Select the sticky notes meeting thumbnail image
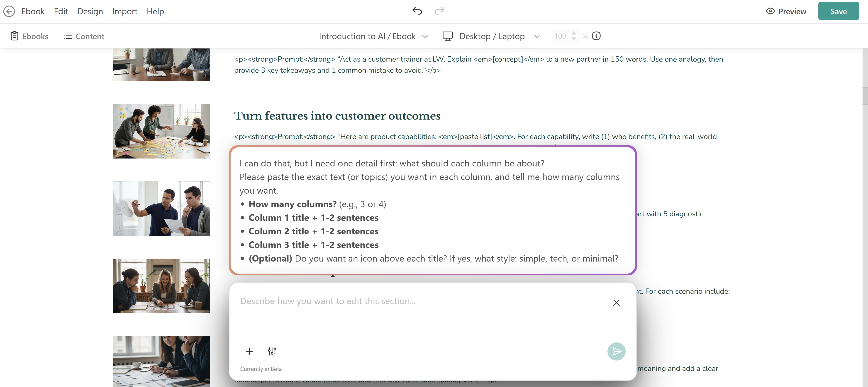Screen dimensions: 868x387 [161, 131]
